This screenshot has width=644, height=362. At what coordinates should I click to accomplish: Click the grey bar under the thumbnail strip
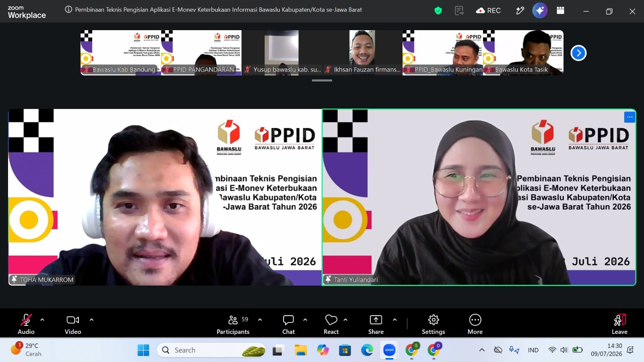pyautogui.click(x=322, y=80)
